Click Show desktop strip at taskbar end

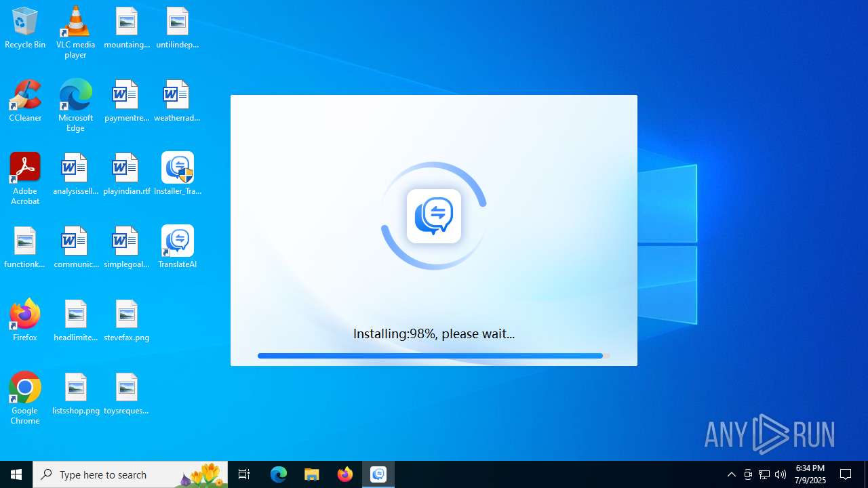pyautogui.click(x=866, y=474)
